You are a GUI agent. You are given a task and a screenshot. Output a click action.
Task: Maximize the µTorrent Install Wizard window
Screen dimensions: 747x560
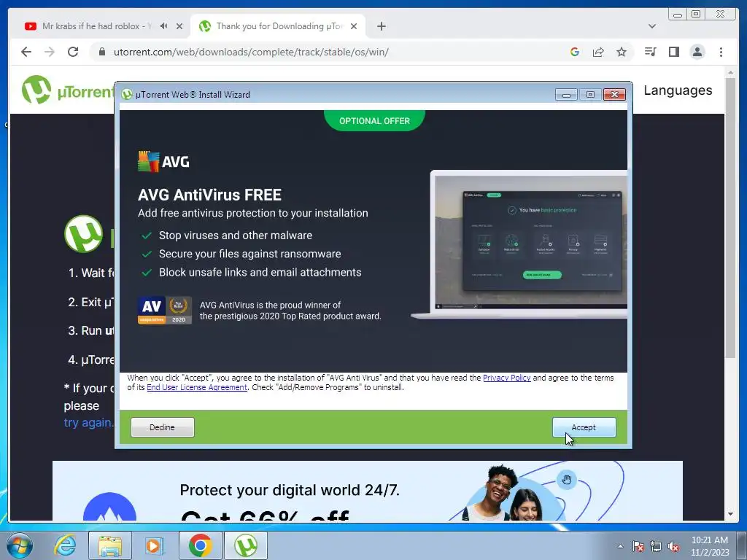pos(589,94)
